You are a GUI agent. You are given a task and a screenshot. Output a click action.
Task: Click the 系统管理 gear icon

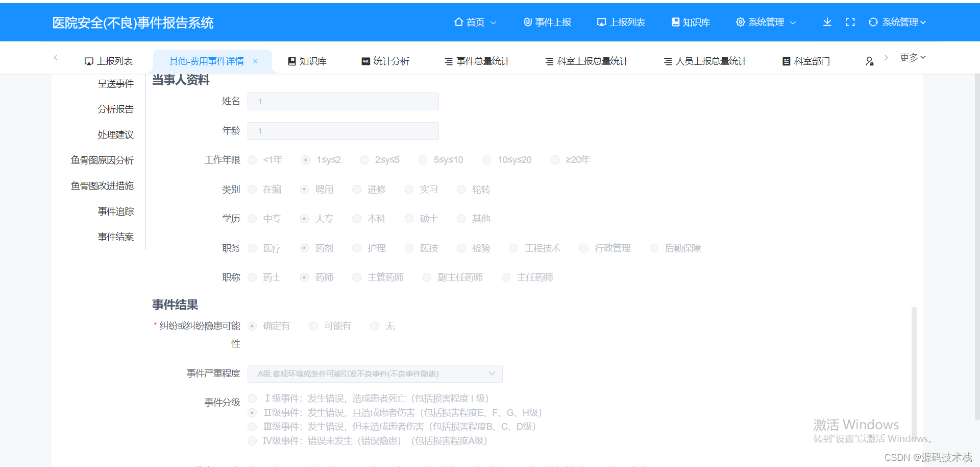(x=740, y=22)
